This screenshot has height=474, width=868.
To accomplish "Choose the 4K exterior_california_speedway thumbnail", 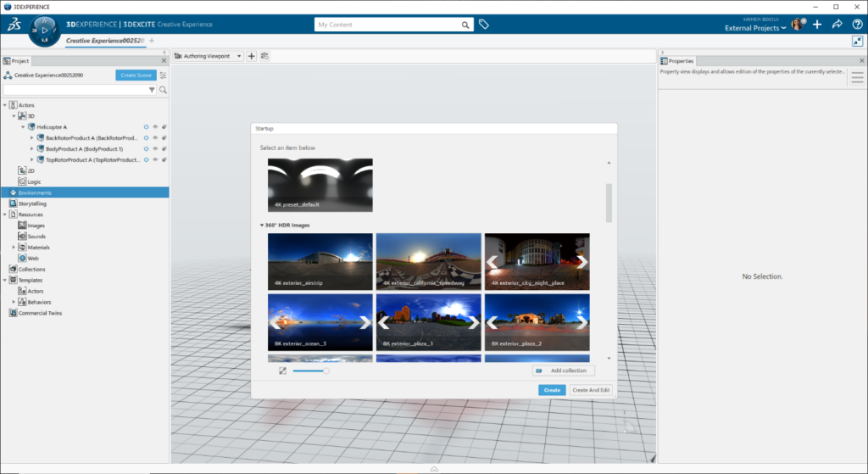I will pos(428,261).
